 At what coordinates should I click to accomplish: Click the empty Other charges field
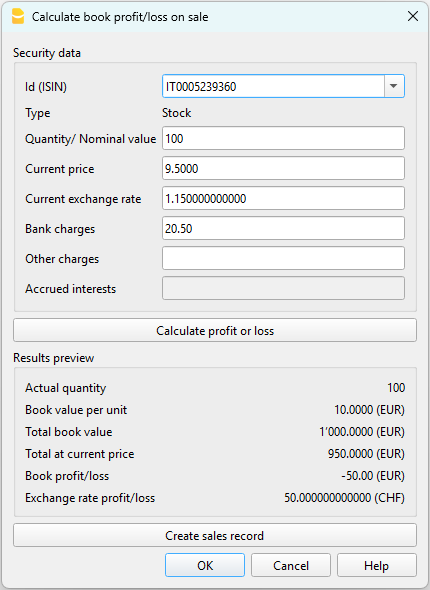283,258
